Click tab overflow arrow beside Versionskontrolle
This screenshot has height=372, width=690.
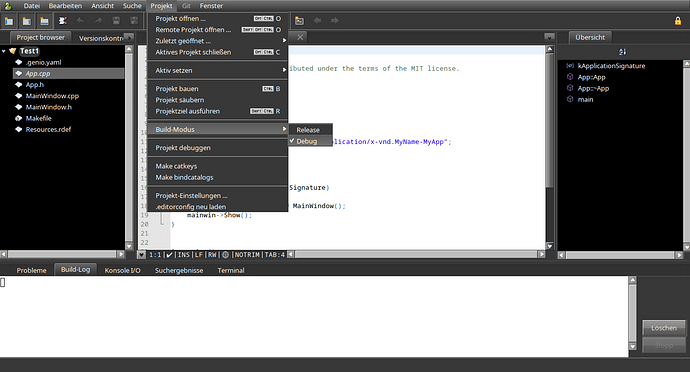(x=129, y=37)
